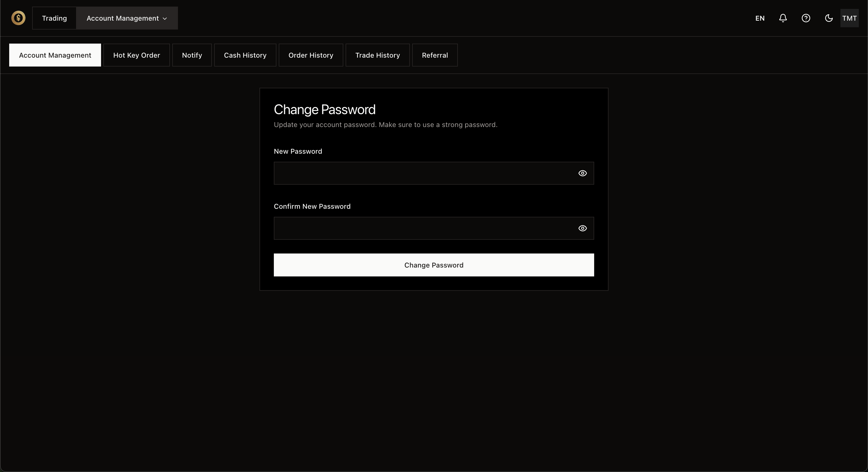Click the gold coin logo icon

[18, 18]
